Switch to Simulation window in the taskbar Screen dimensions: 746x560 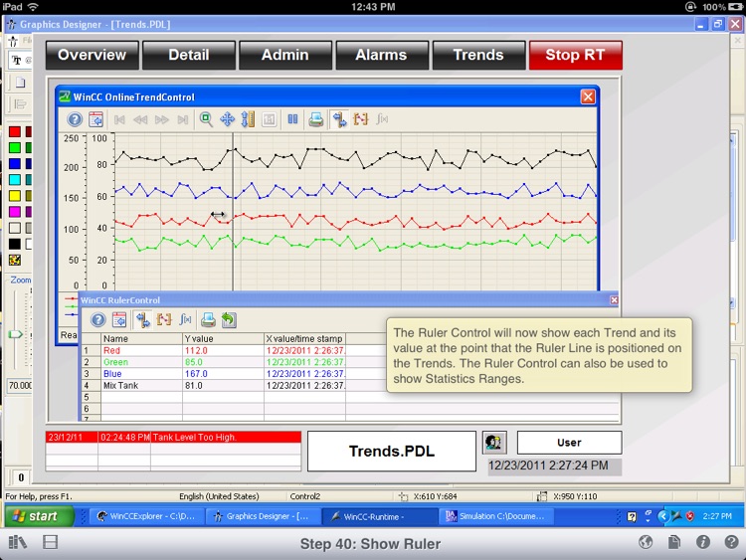click(x=495, y=516)
